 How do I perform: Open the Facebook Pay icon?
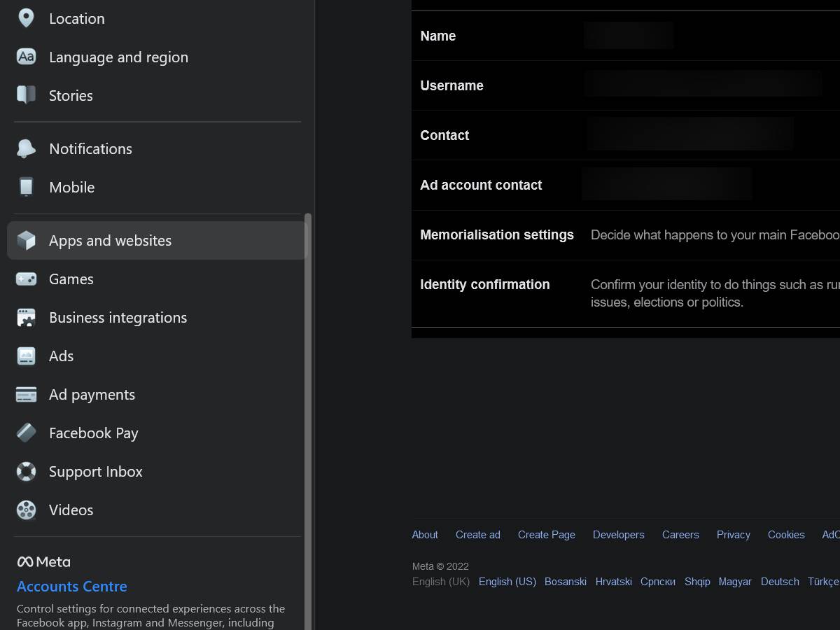coord(26,433)
